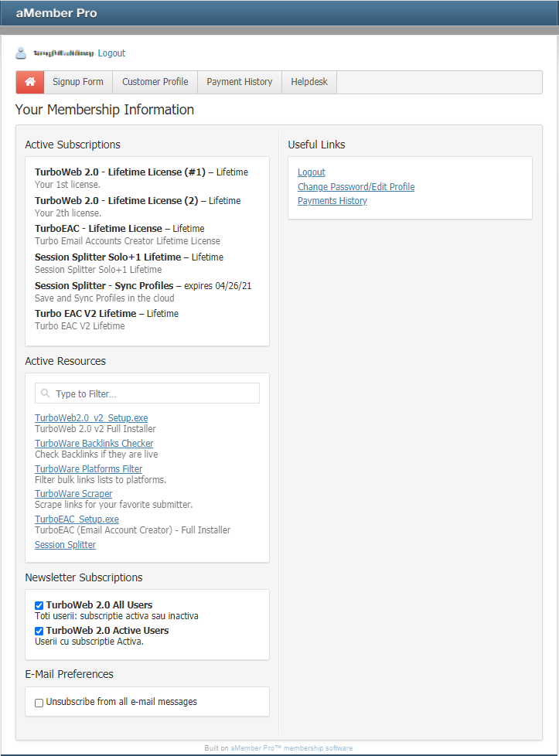
Task: Go to the red Home icon tab
Action: (30, 82)
